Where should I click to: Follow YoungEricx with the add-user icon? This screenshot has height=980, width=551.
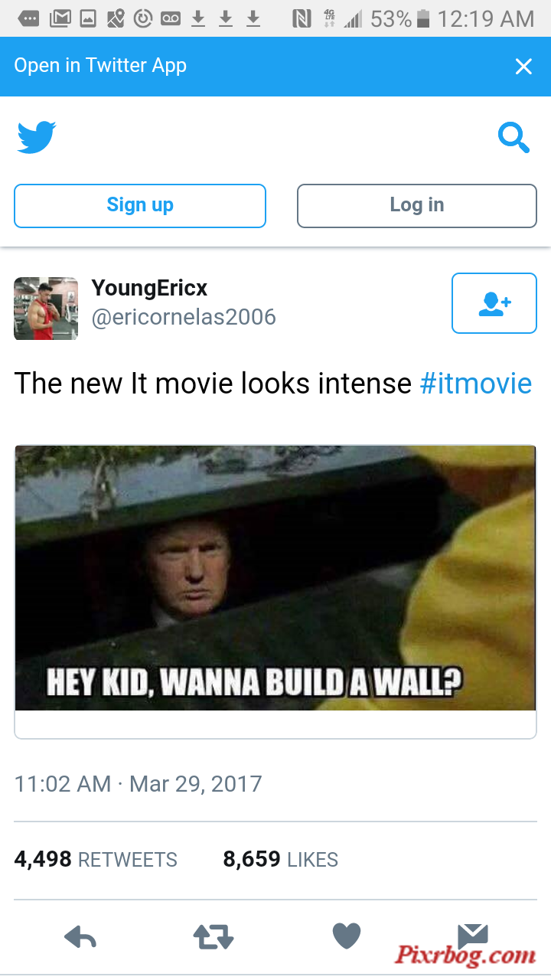494,303
